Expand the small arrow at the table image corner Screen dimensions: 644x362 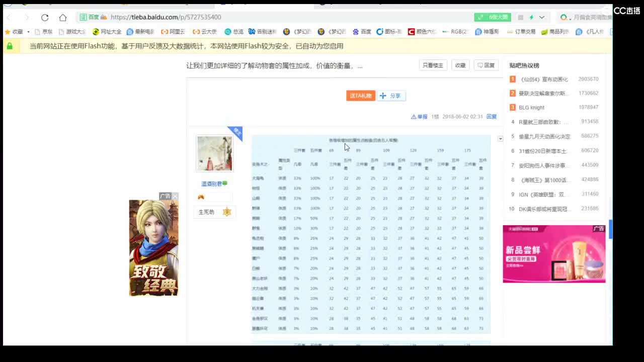point(500,139)
